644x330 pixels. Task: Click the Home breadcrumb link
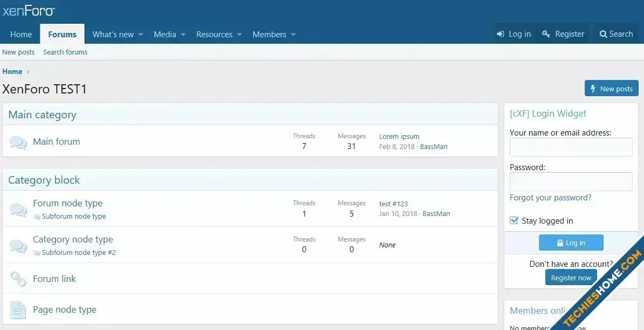pyautogui.click(x=12, y=72)
